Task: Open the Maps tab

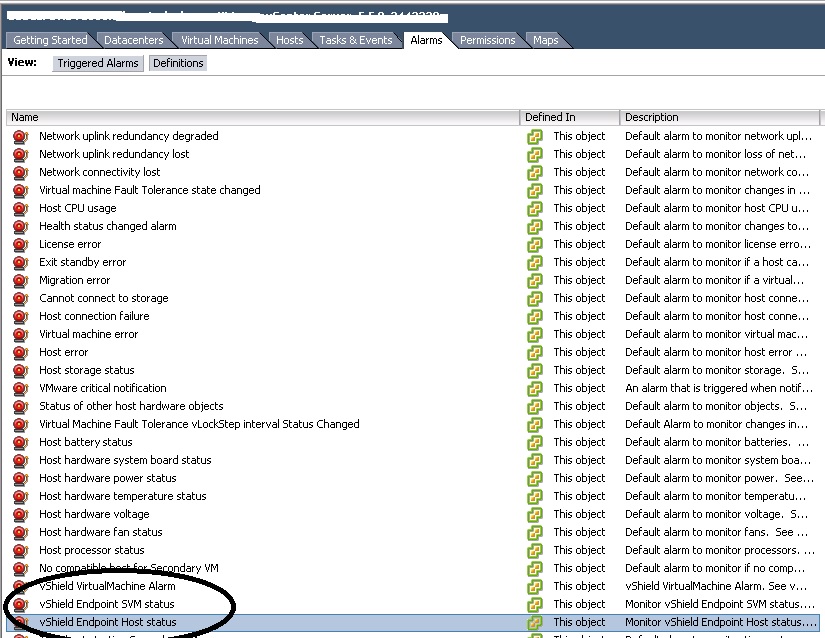Action: (545, 40)
